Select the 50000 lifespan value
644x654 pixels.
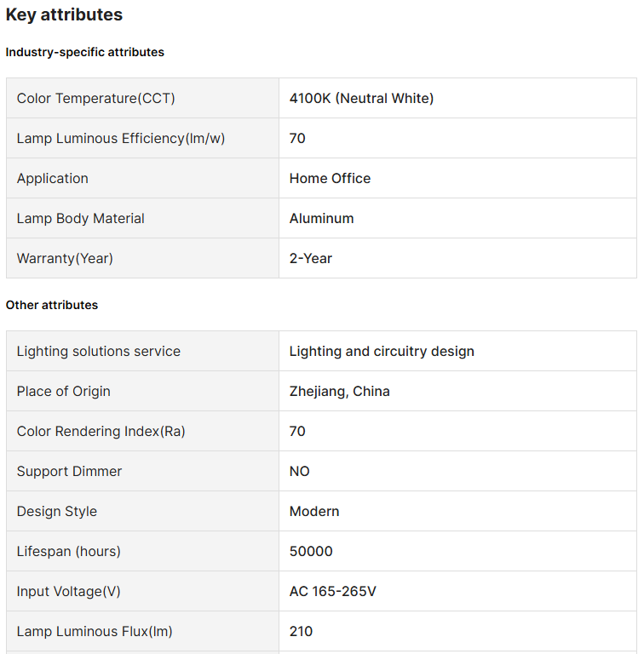point(311,552)
